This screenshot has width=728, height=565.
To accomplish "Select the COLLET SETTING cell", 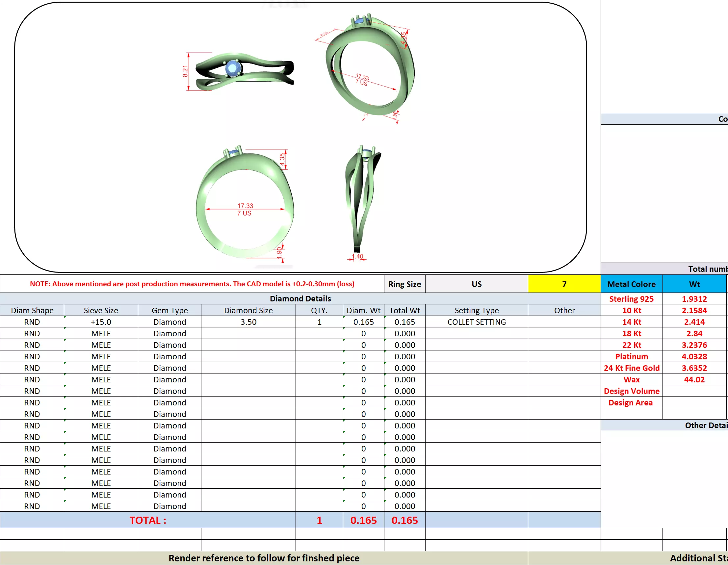I will [x=476, y=322].
